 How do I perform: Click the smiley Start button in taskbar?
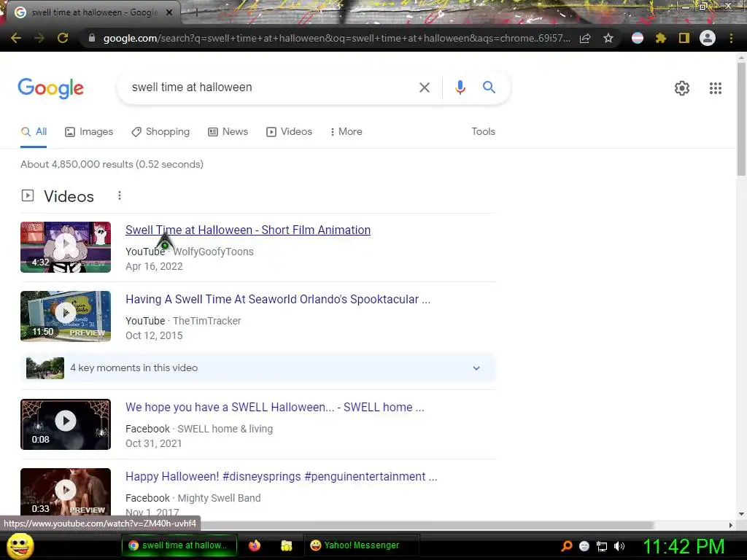pyautogui.click(x=20, y=546)
